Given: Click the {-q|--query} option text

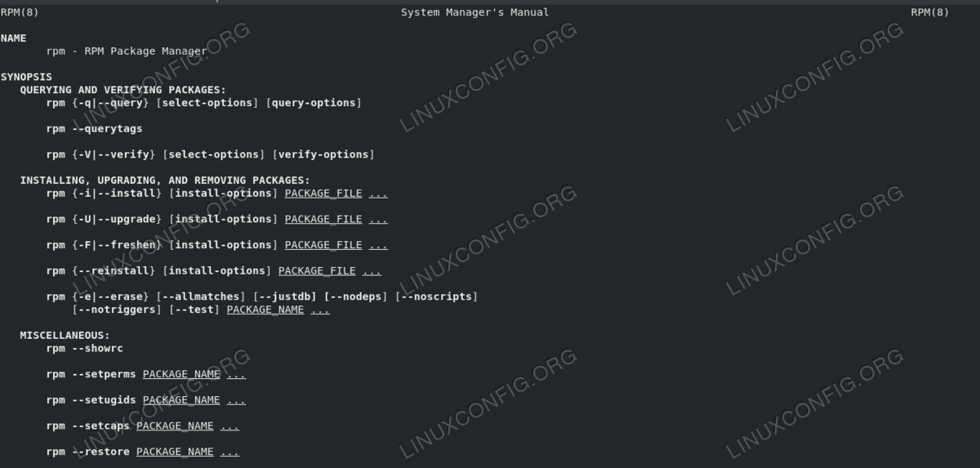Looking at the screenshot, I should [x=110, y=103].
